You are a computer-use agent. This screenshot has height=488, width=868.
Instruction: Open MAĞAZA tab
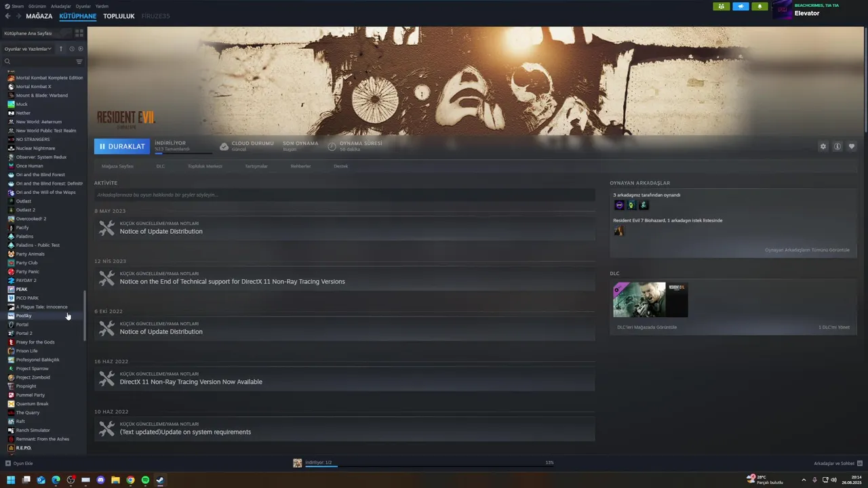click(39, 16)
